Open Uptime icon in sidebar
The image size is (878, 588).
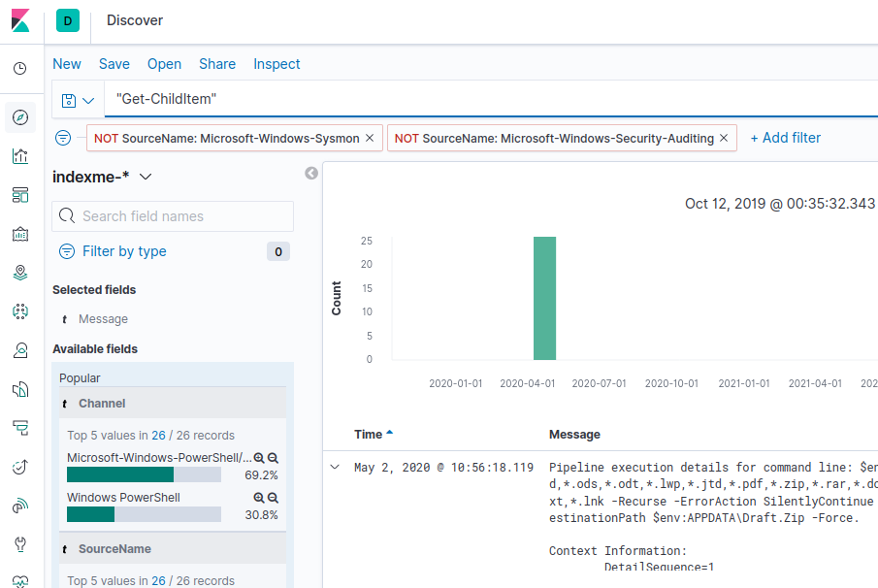click(x=20, y=467)
